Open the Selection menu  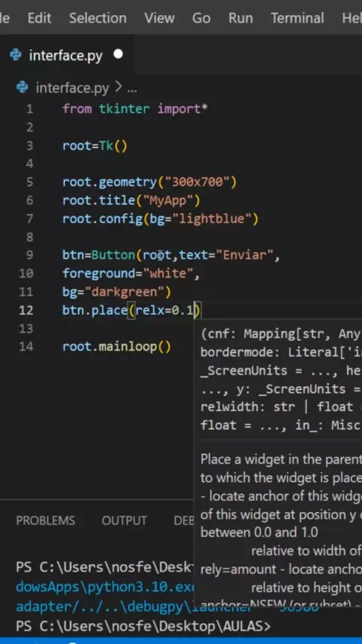coord(98,18)
